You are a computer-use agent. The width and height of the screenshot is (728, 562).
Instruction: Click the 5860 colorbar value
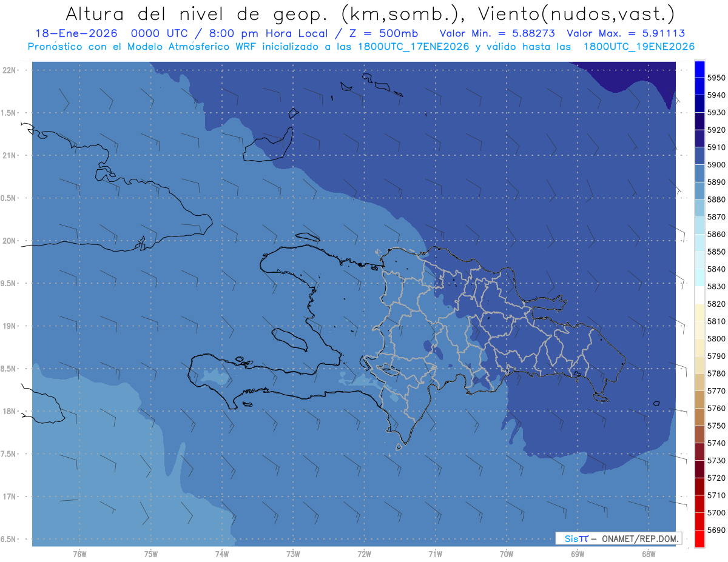(716, 234)
